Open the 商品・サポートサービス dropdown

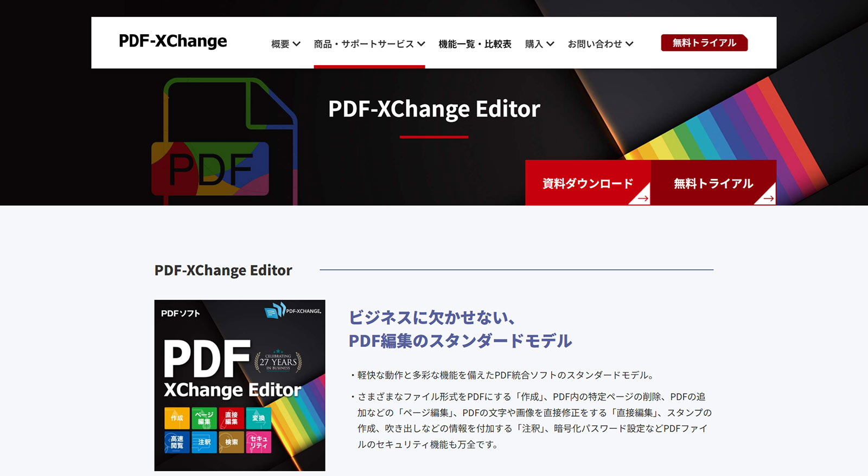tap(369, 44)
